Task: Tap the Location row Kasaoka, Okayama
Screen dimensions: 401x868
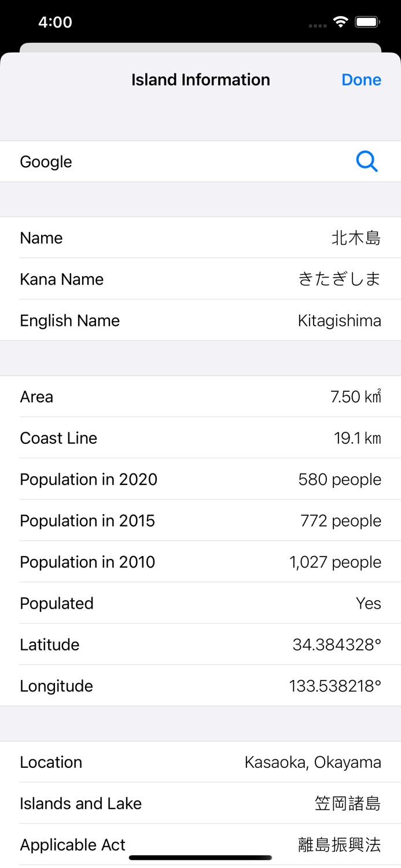Action: (200, 762)
